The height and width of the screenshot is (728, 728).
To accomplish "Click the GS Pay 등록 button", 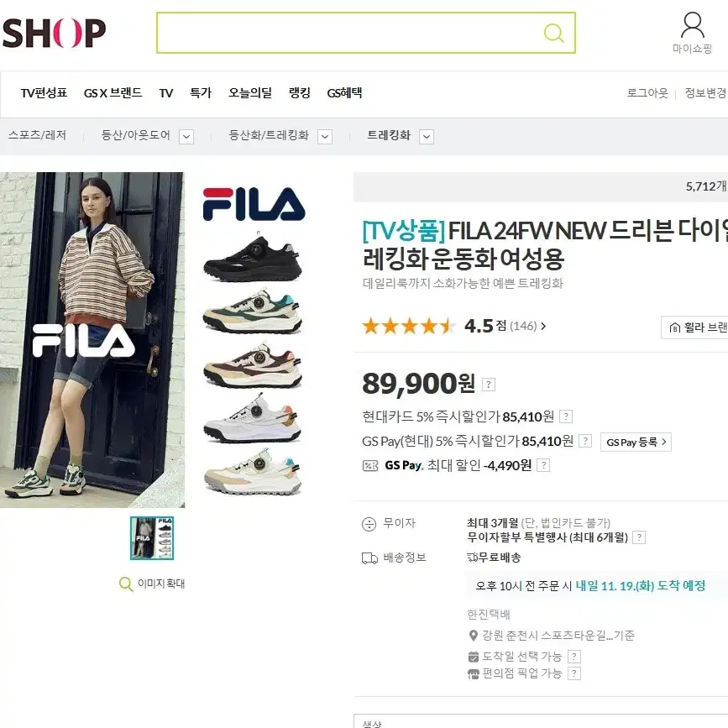I will [x=636, y=442].
